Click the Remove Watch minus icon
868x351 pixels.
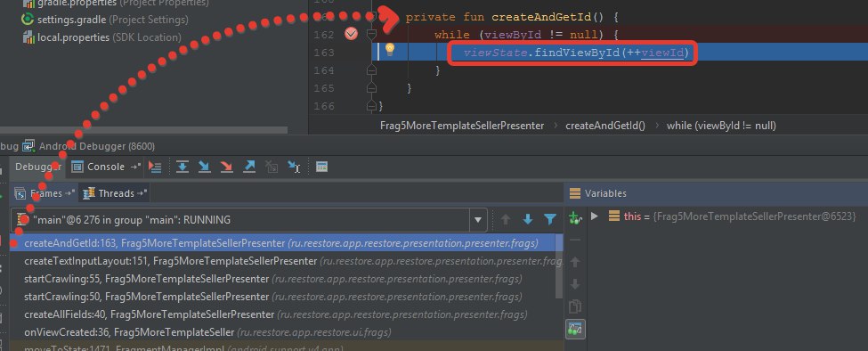tap(575, 240)
